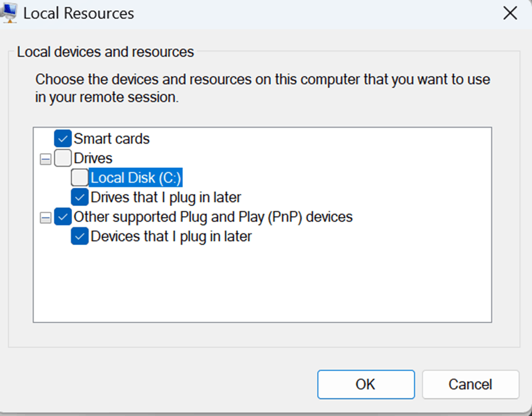Check the Drives checkbox
Viewport: 532px width, 416px height.
[x=63, y=158]
